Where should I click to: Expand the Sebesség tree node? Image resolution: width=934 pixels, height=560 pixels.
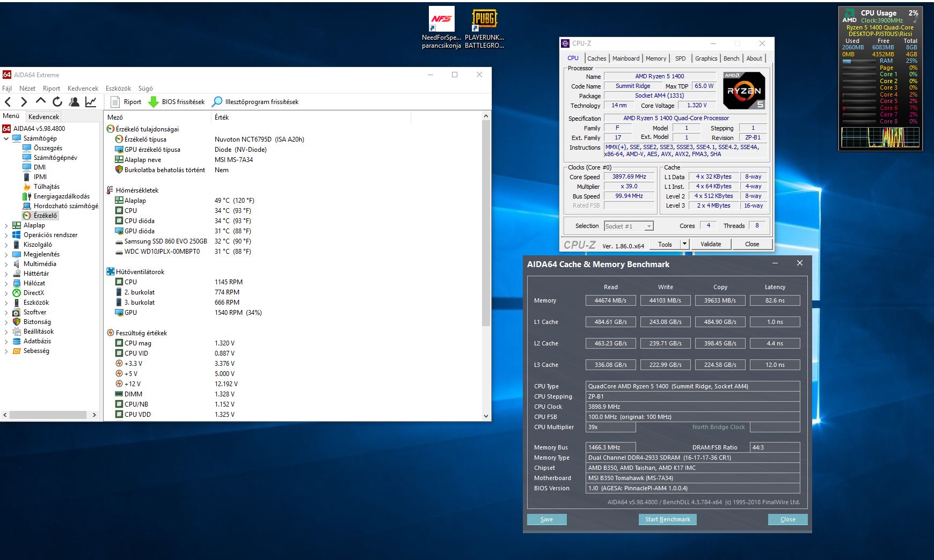pos(6,351)
